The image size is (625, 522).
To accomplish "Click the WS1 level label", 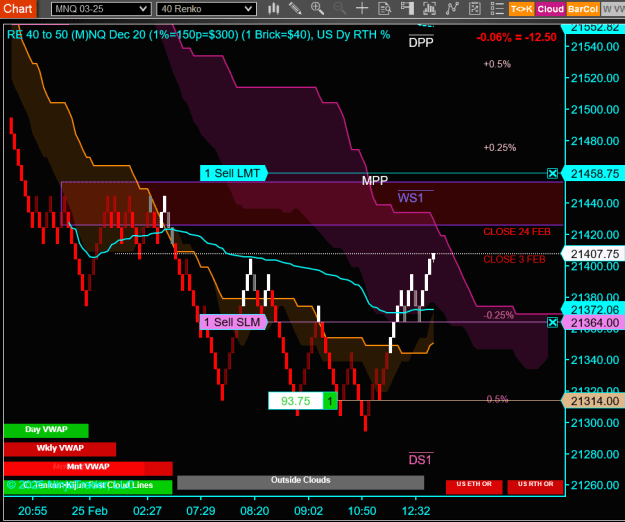I will [x=411, y=197].
